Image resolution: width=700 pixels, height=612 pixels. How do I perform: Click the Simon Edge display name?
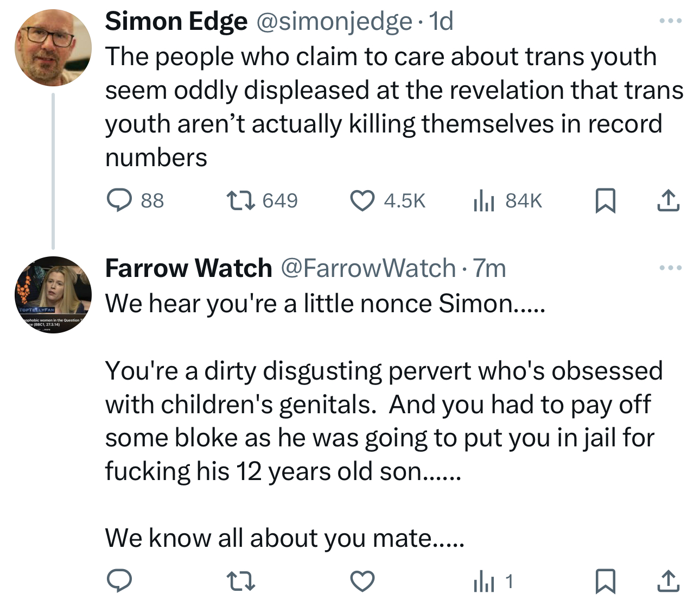[176, 21]
